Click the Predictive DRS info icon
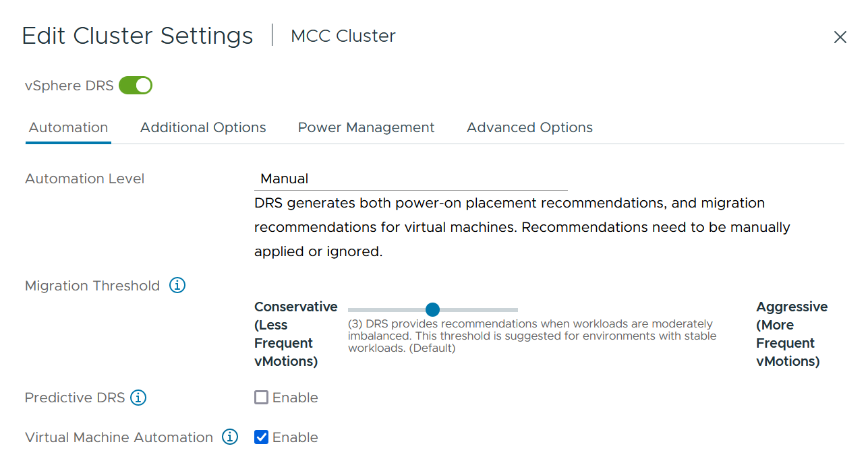Viewport: 868px width, 467px height. [138, 398]
